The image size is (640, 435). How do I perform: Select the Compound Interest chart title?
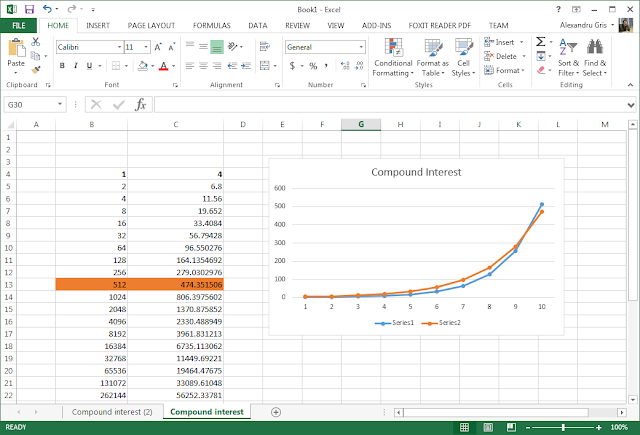click(417, 172)
